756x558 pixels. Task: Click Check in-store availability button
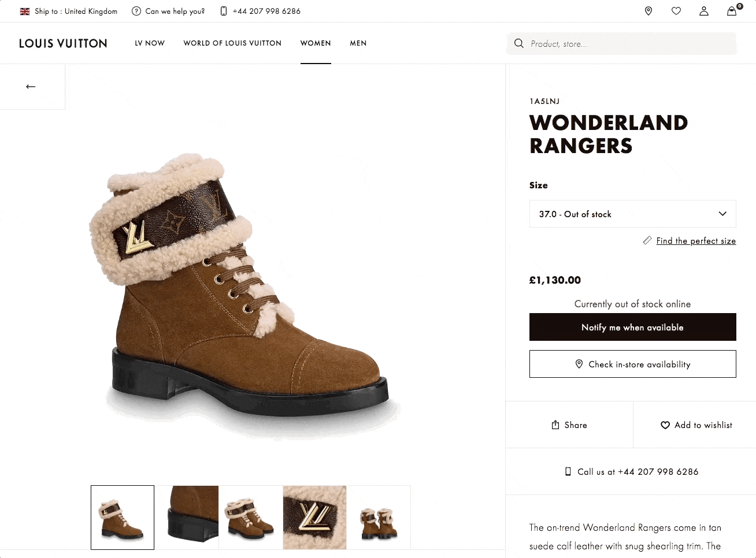click(632, 364)
